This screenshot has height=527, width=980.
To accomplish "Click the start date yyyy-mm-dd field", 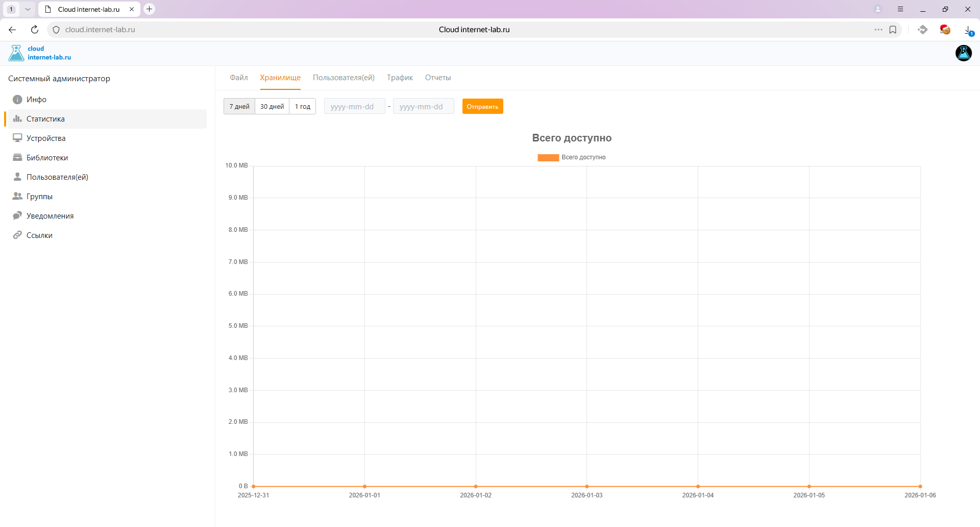I will coord(354,107).
